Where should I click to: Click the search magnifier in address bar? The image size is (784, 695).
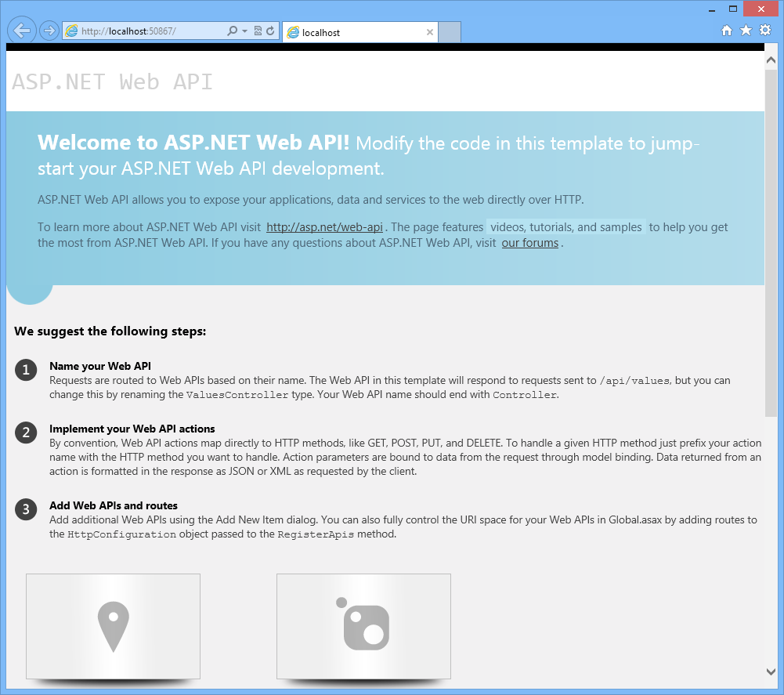(232, 31)
